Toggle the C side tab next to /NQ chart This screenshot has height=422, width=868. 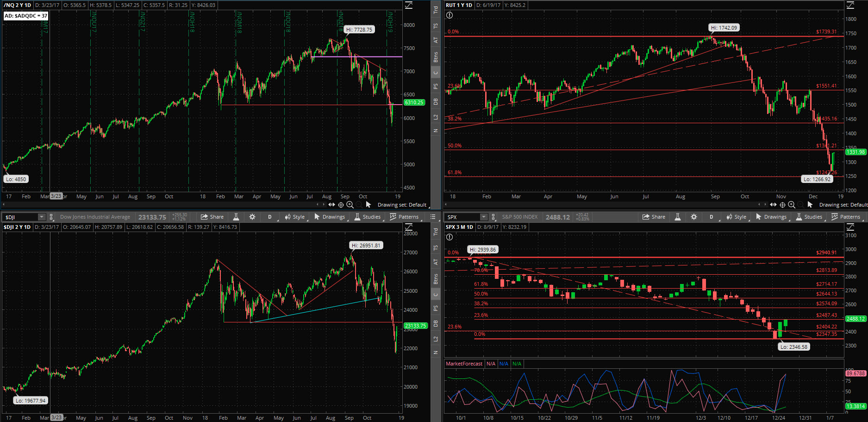click(436, 73)
